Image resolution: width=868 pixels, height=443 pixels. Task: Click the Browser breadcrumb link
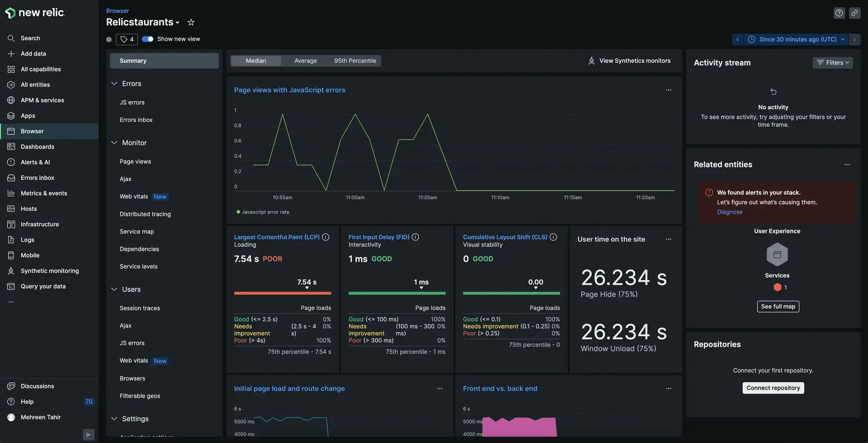click(118, 11)
